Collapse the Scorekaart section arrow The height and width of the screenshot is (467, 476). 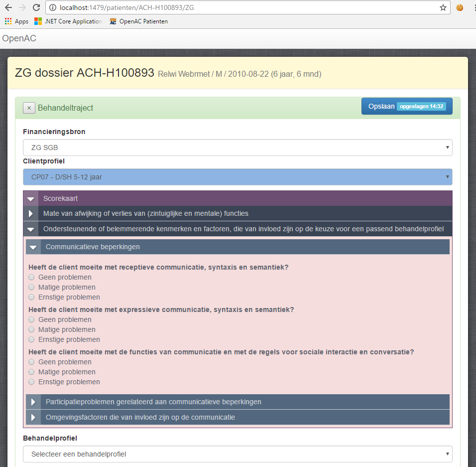[31, 198]
